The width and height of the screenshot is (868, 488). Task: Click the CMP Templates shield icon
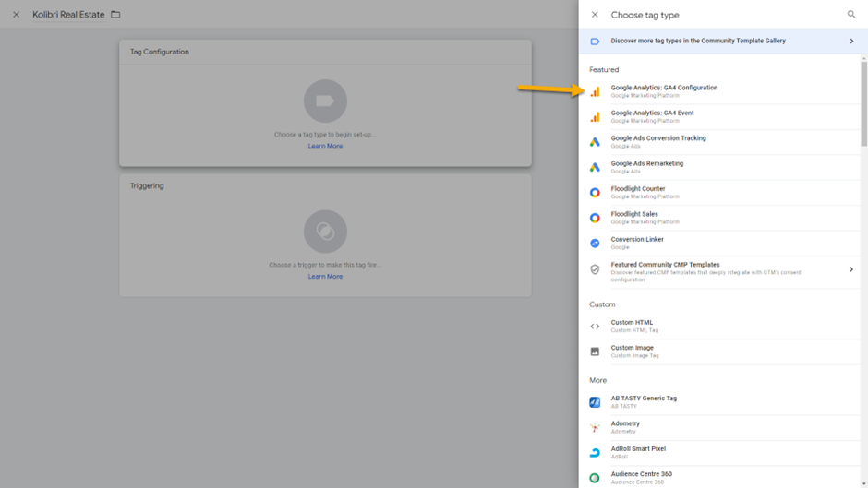pyautogui.click(x=595, y=269)
